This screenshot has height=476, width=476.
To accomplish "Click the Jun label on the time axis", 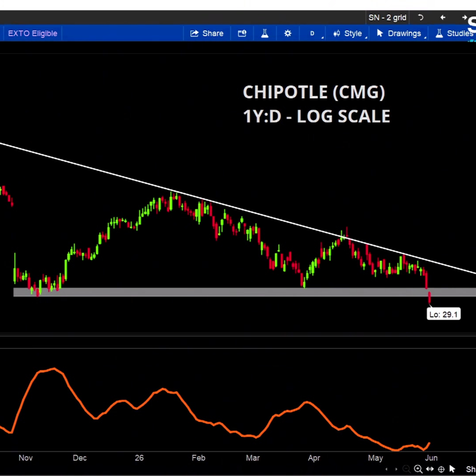I will click(431, 458).
